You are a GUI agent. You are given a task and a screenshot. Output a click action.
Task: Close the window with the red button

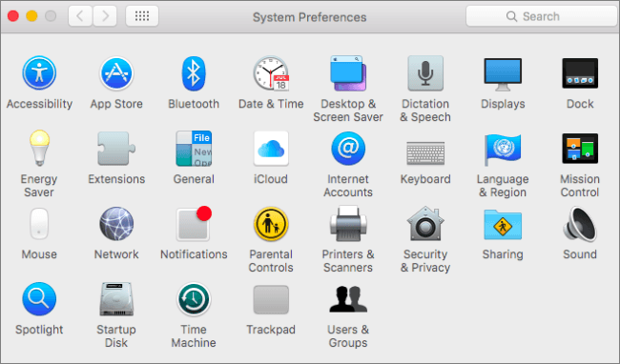coord(13,16)
